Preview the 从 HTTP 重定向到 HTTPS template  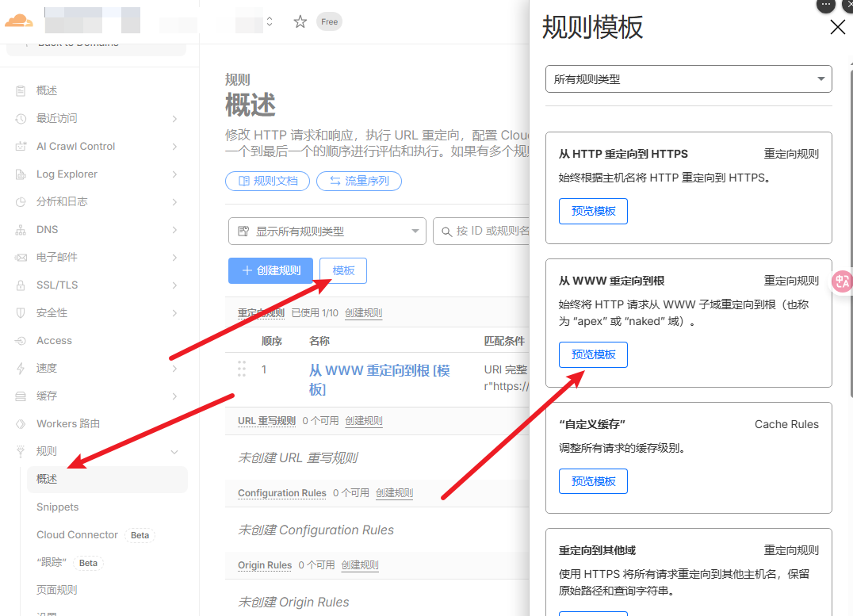pyautogui.click(x=593, y=212)
